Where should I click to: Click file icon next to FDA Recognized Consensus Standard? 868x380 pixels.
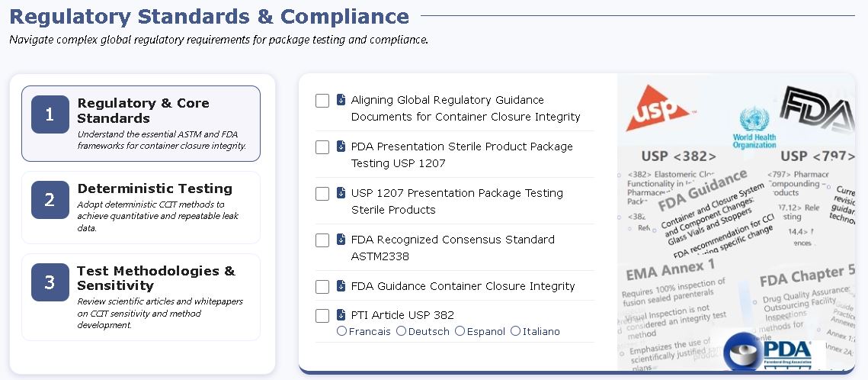(x=341, y=240)
